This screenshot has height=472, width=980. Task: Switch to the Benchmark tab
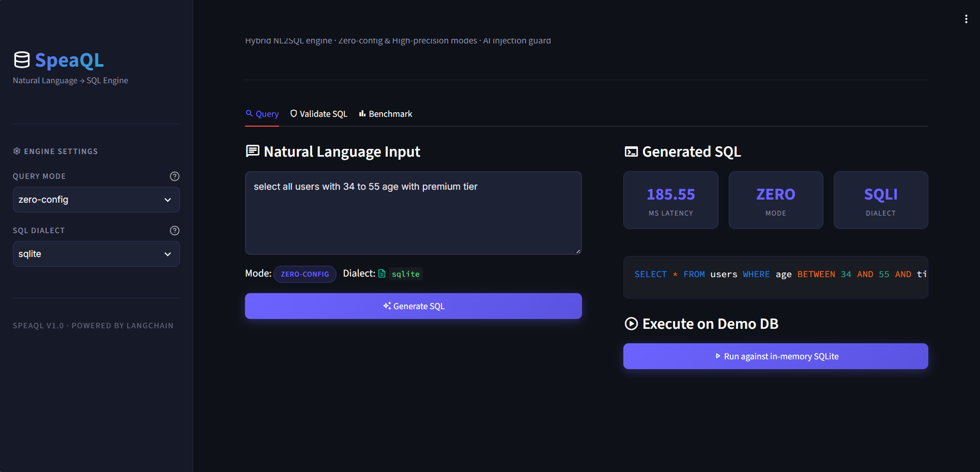point(386,114)
